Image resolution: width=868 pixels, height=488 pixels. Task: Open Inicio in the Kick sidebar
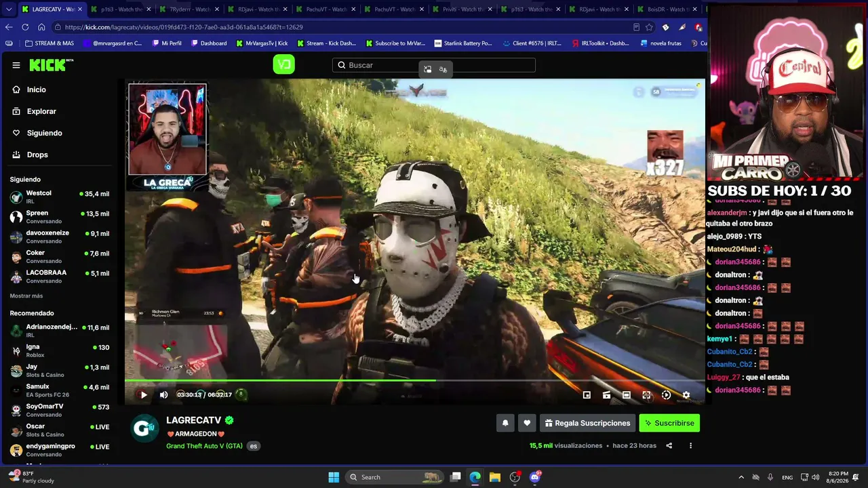37,89
